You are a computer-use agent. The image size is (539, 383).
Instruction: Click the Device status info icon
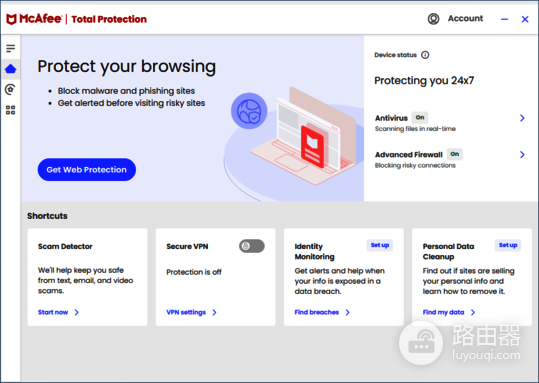(425, 55)
